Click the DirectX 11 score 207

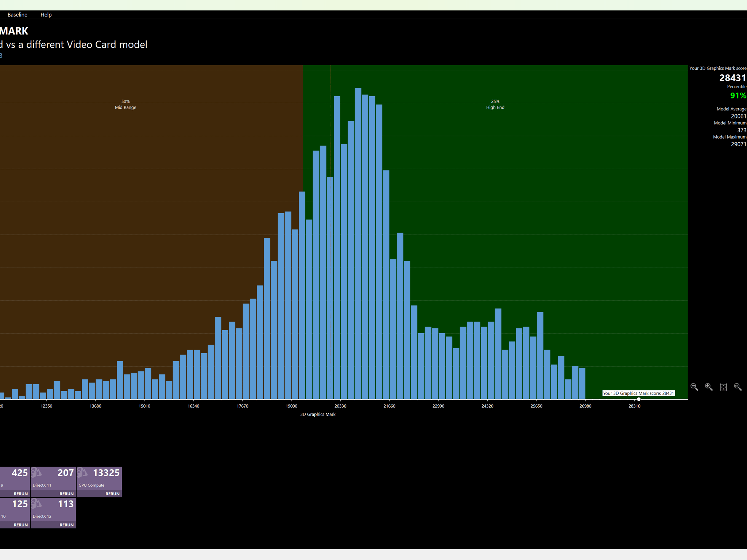coord(66,473)
